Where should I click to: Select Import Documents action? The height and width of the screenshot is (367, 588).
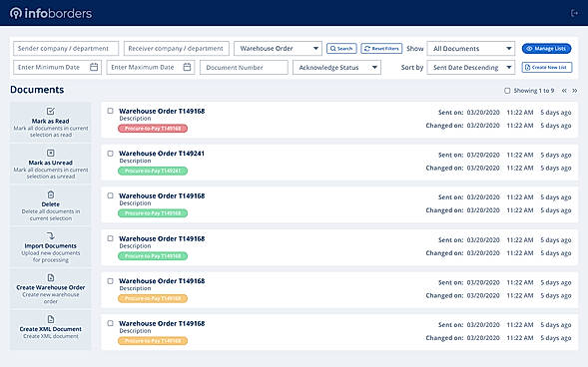[x=51, y=246]
